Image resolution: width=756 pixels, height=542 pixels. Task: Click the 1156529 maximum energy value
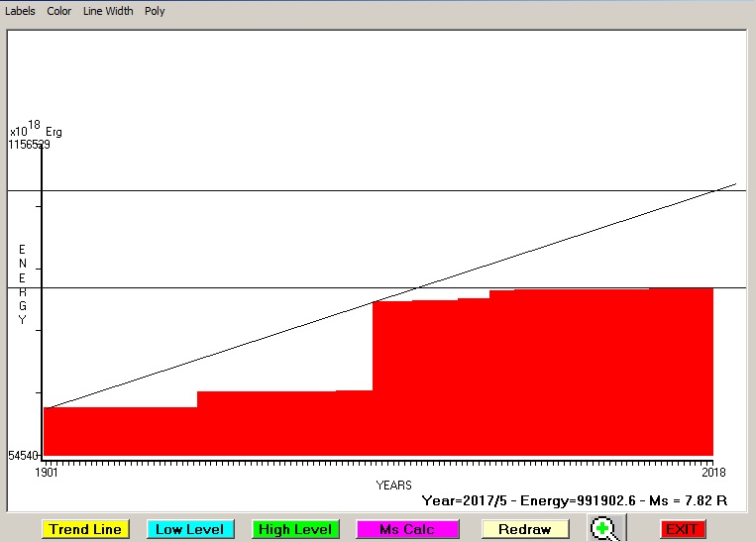[x=30, y=145]
